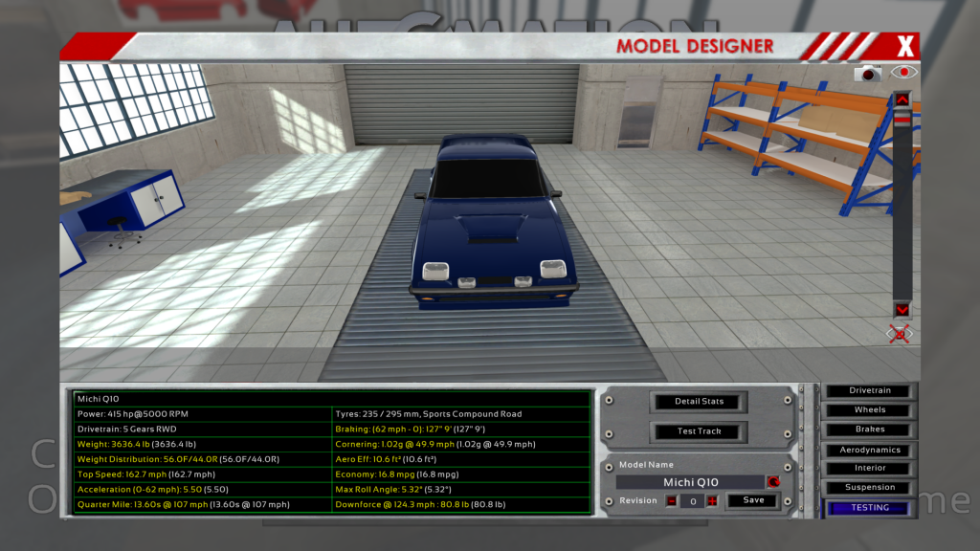Select the highlighted TESTING tab
This screenshot has width=980, height=551.
point(870,508)
